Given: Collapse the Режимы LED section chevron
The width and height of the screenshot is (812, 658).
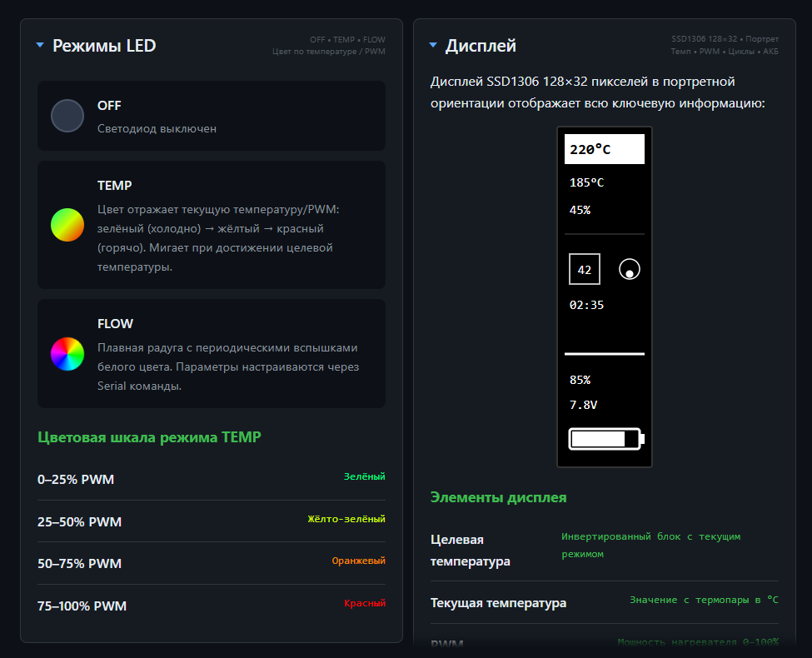Looking at the screenshot, I should coord(38,45).
